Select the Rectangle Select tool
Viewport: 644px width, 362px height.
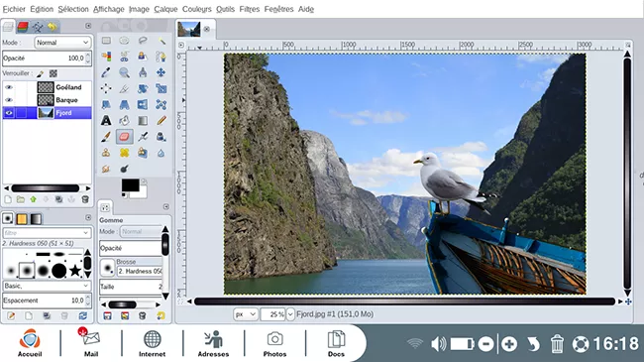[x=106, y=41]
